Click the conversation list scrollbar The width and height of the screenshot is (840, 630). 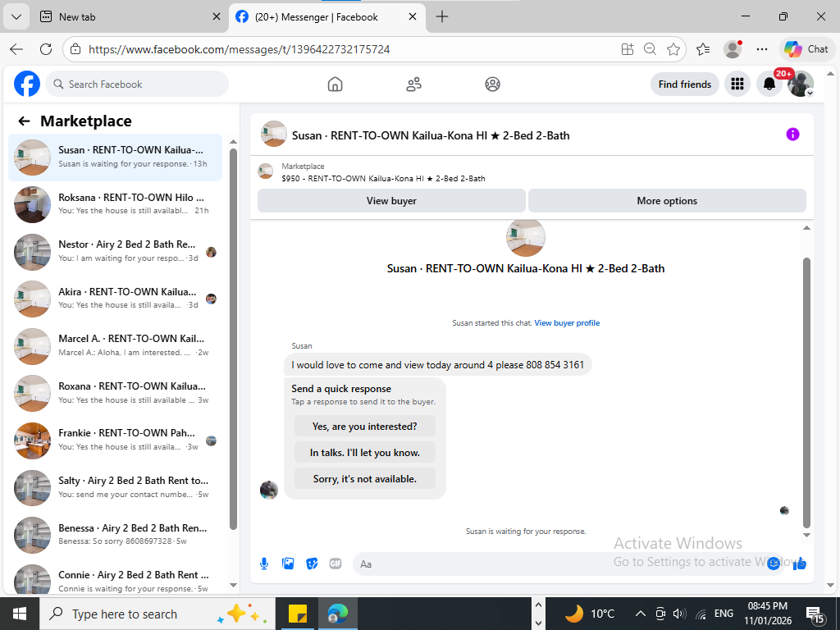tap(233, 337)
